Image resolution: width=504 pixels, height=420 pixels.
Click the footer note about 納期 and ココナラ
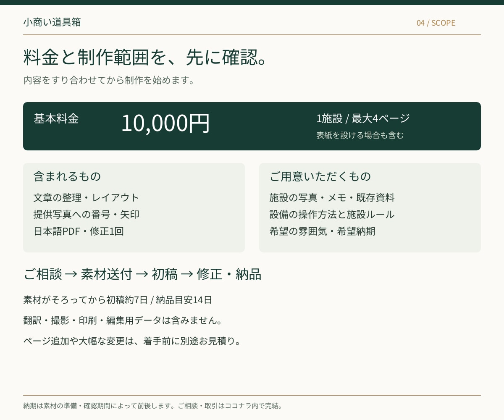pyautogui.click(x=154, y=406)
